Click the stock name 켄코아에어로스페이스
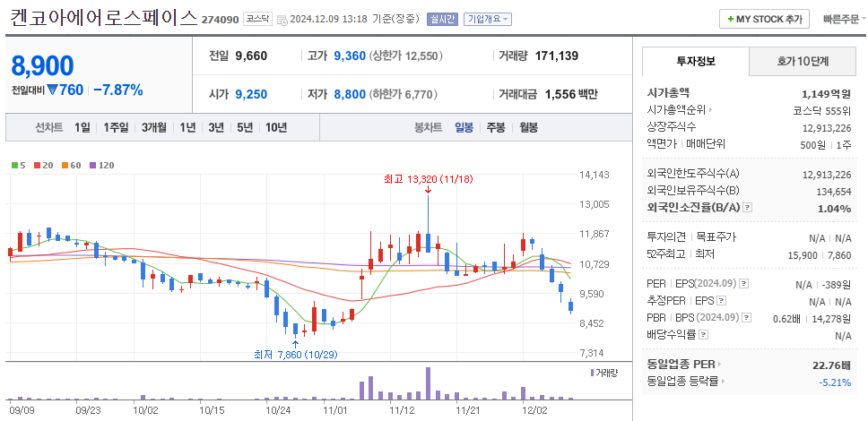The image size is (868, 421). pos(103,18)
